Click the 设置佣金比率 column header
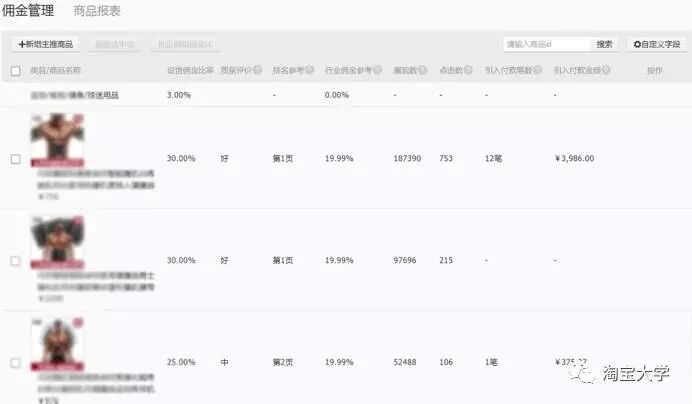The image size is (692, 404). (191, 70)
